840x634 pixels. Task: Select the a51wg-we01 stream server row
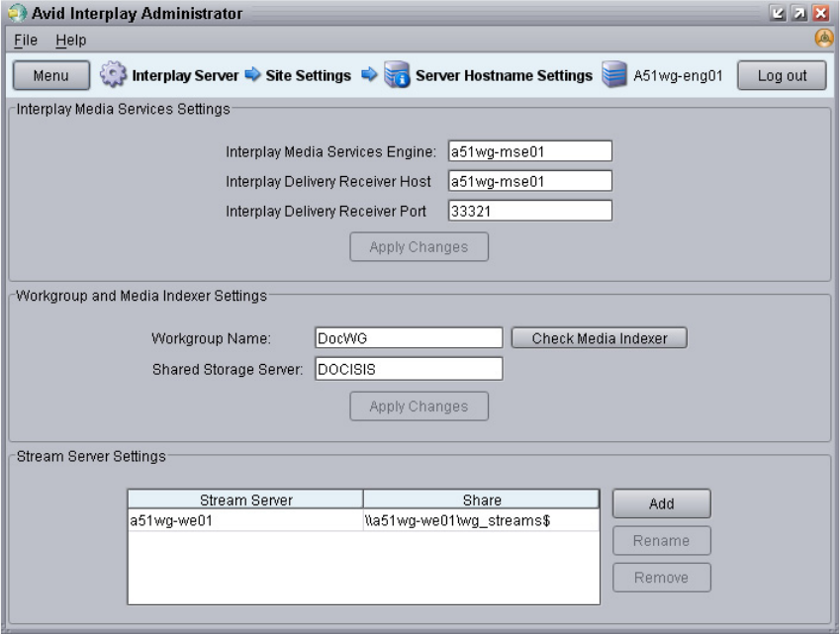click(x=363, y=520)
